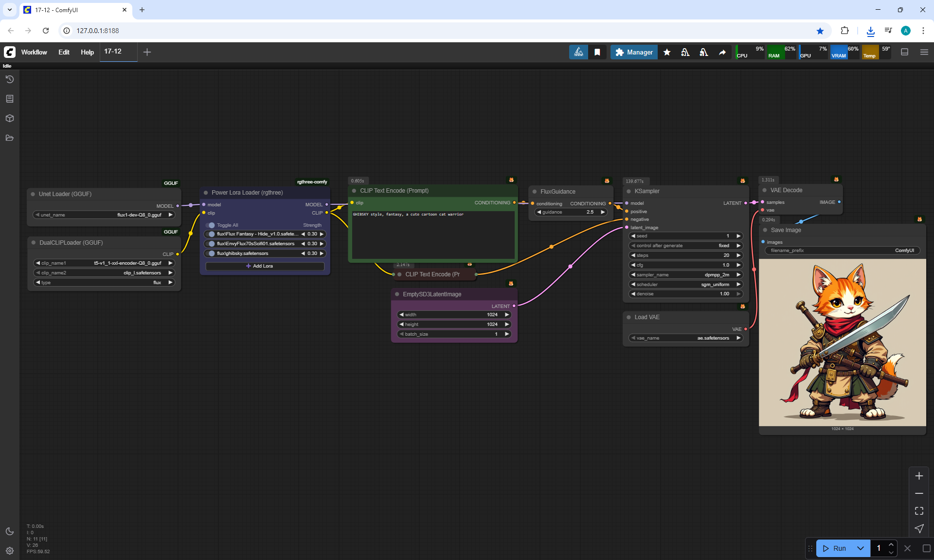Click the fit view icon on canvas
934x560 pixels.
pyautogui.click(x=919, y=511)
